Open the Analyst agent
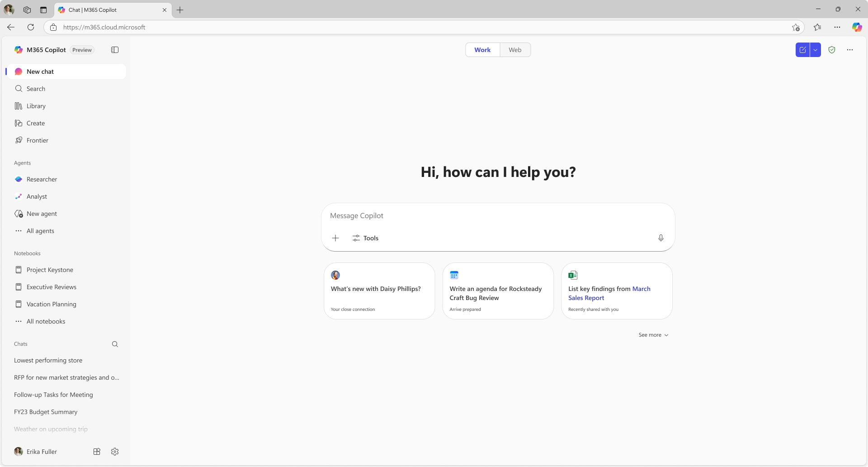Image resolution: width=868 pixels, height=467 pixels. point(37,196)
